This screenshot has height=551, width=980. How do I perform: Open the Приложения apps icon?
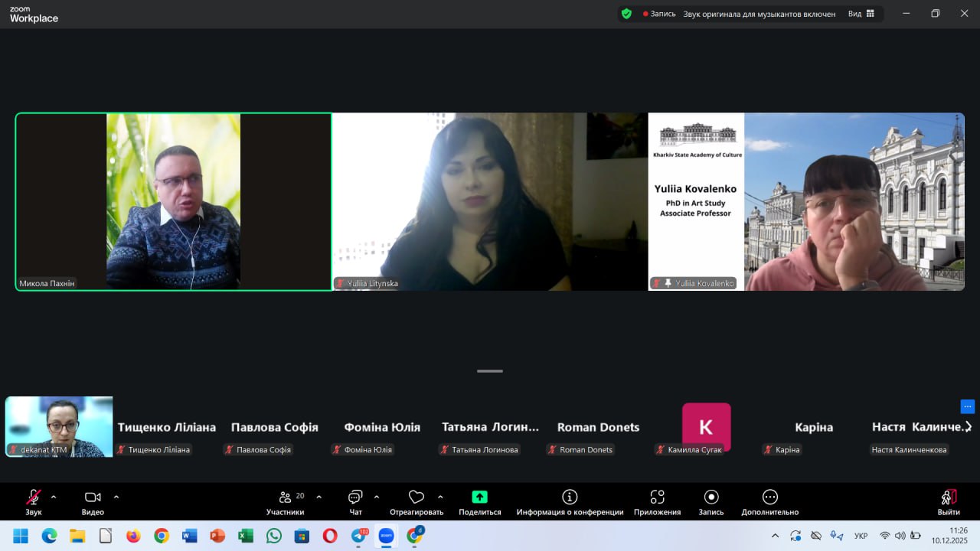657,497
